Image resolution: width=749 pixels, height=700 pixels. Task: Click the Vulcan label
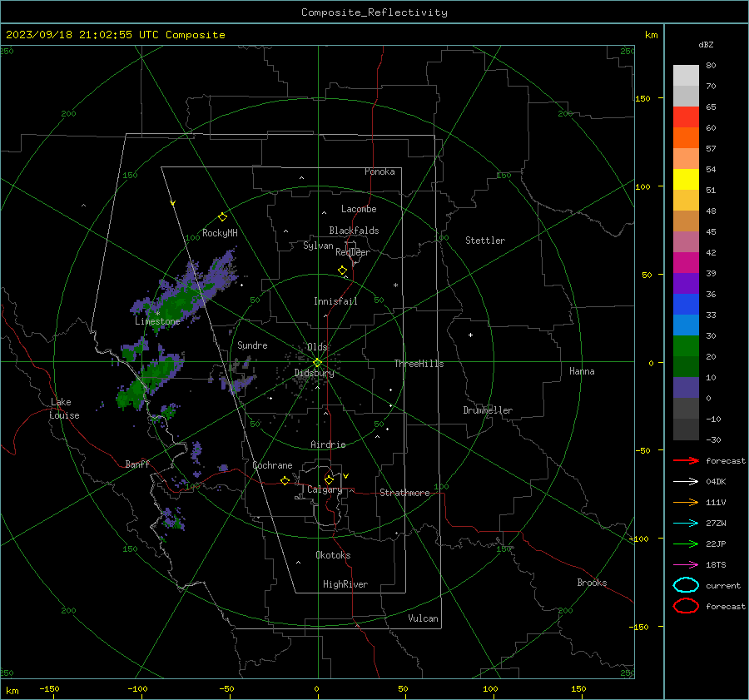(x=424, y=618)
